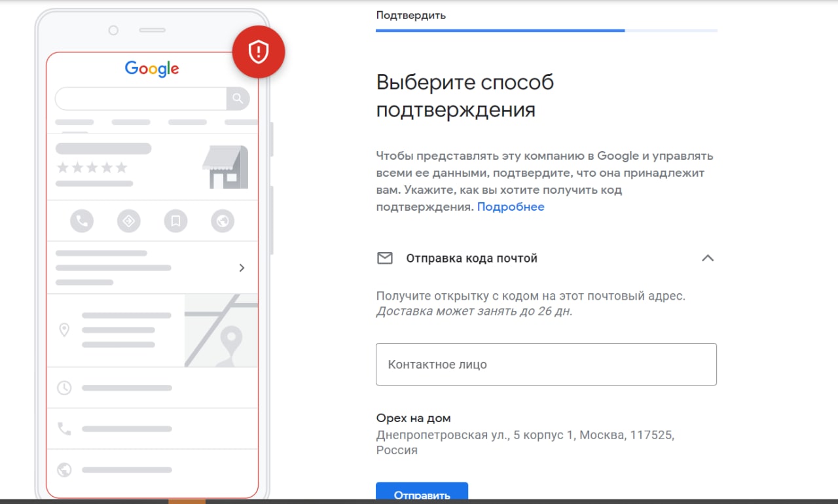This screenshot has width=838, height=504.
Task: Click the five-star rating row in mockup
Action: [x=92, y=168]
